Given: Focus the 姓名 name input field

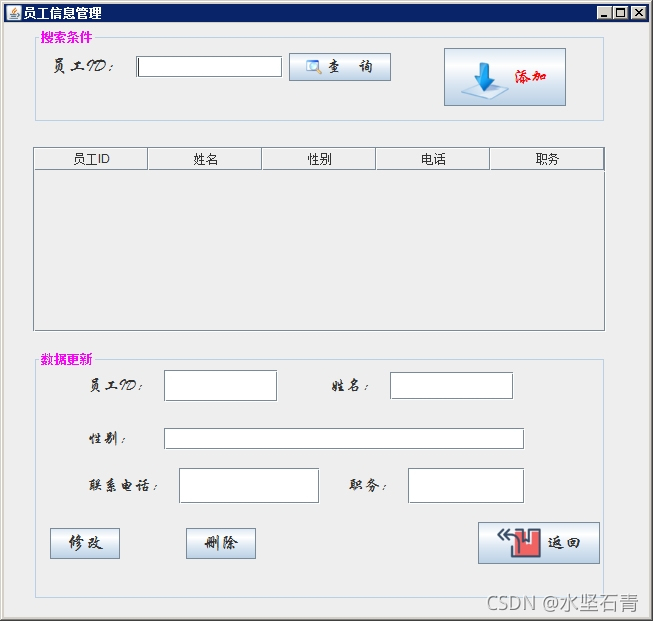Looking at the screenshot, I should coord(451,385).
